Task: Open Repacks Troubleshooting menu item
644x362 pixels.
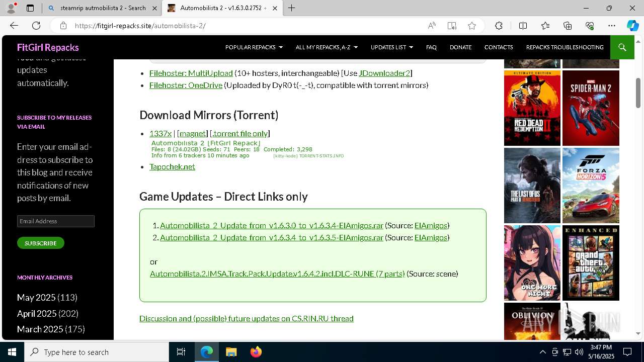Action: click(x=565, y=47)
